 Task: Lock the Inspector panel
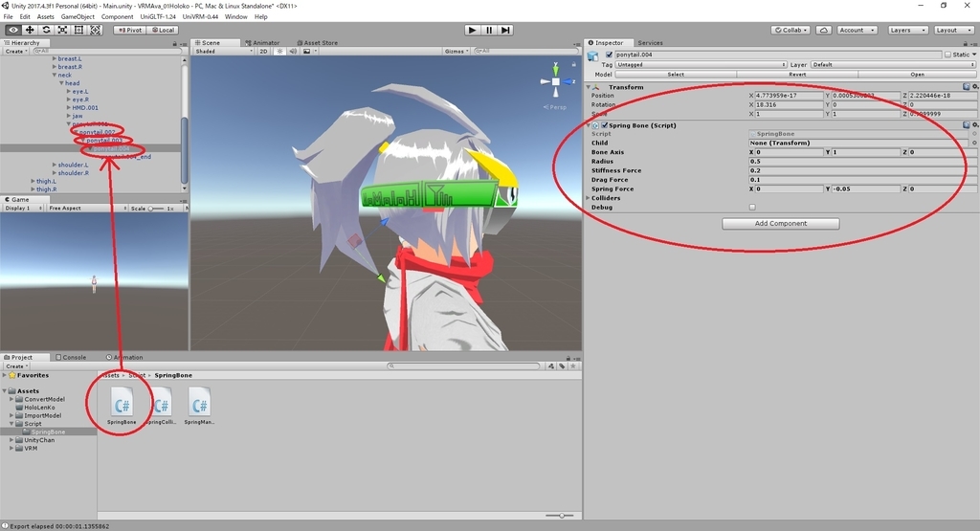pyautogui.click(x=966, y=43)
